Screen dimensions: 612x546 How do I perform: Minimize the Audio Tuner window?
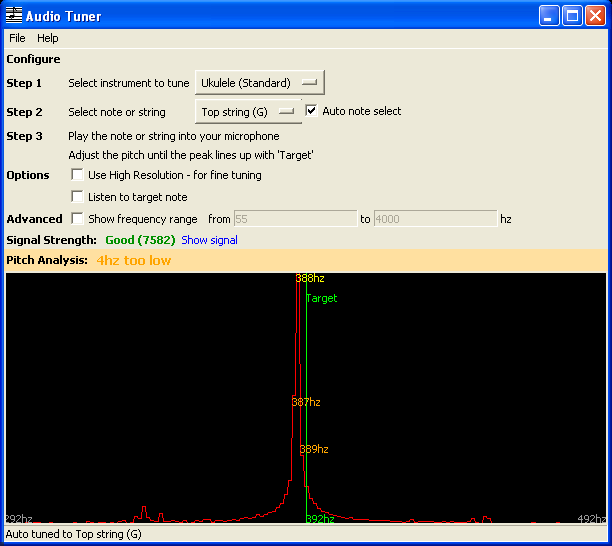pos(549,16)
